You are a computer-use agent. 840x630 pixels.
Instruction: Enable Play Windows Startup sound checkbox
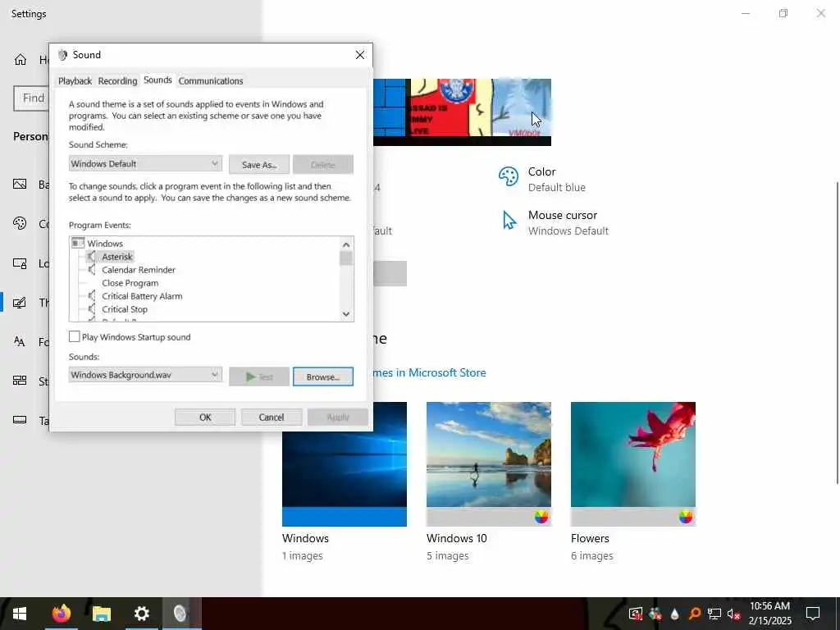(75, 336)
